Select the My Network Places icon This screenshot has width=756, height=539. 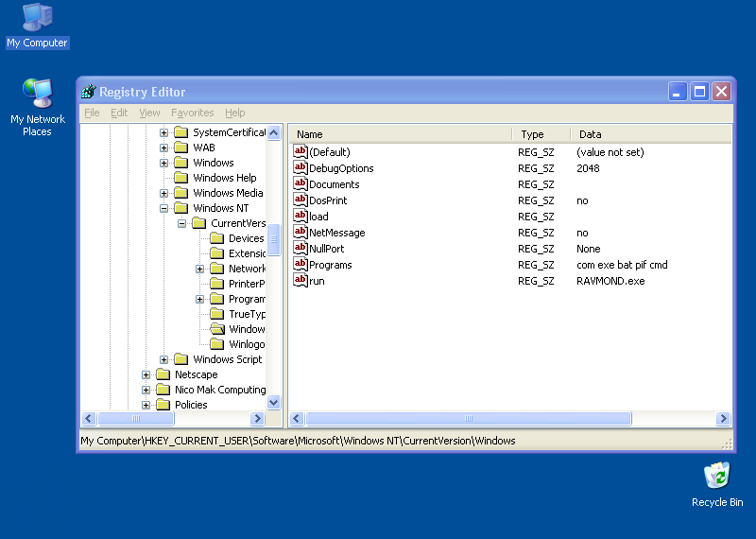pyautogui.click(x=37, y=107)
